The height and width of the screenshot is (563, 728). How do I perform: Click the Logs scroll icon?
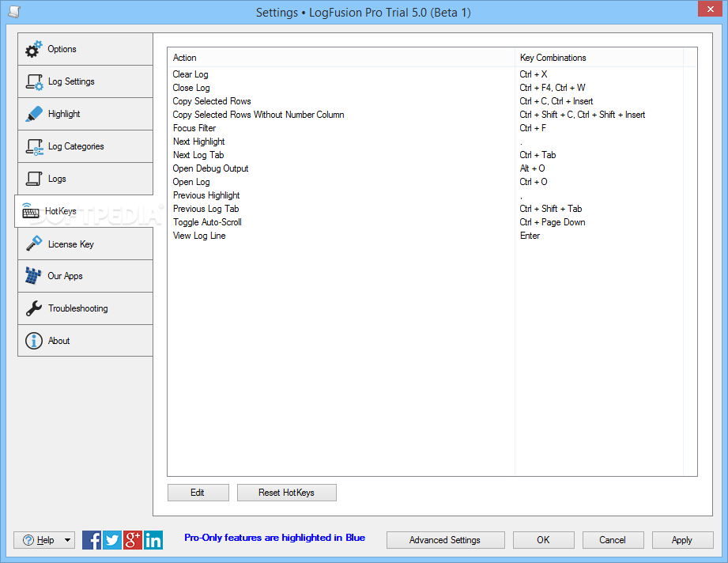34,179
